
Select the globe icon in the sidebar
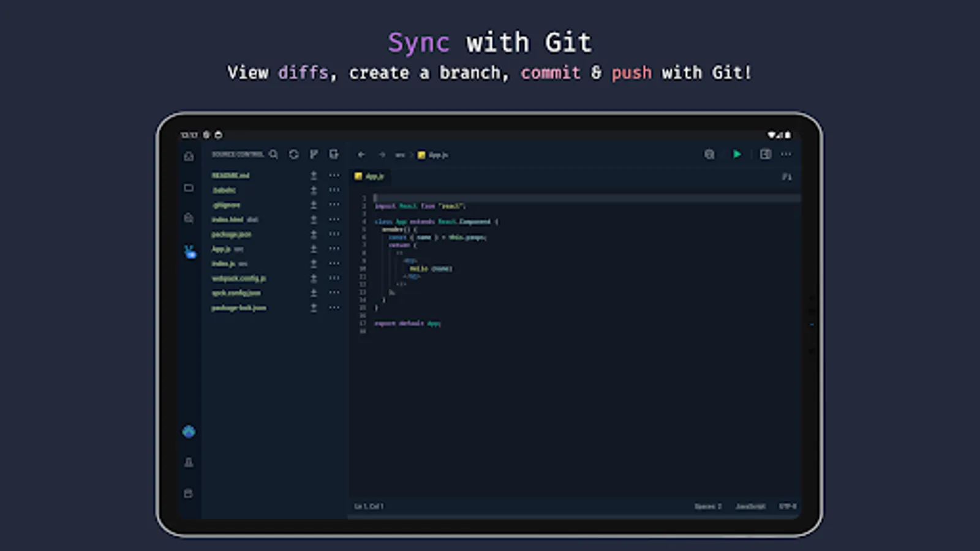pos(189,431)
